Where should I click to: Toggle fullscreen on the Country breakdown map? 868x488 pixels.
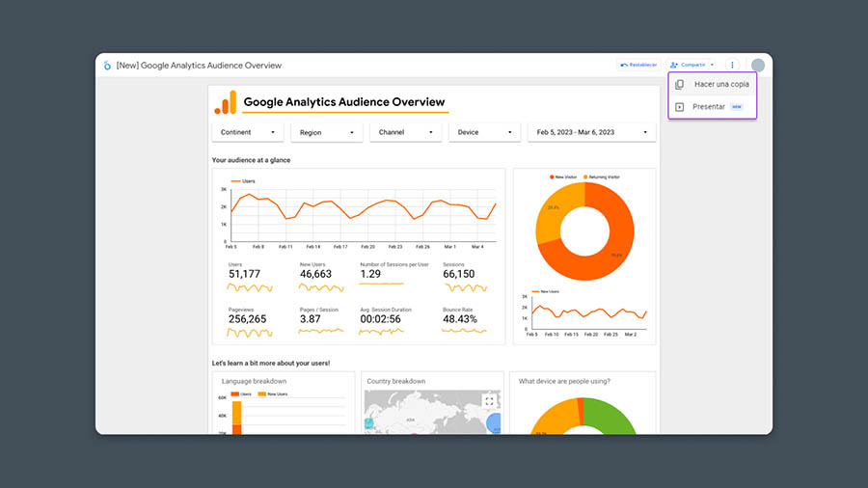[489, 401]
